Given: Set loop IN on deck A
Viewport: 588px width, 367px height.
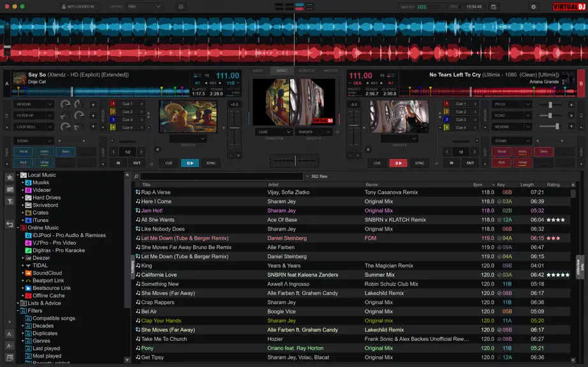Looking at the screenshot, I should pos(118,163).
